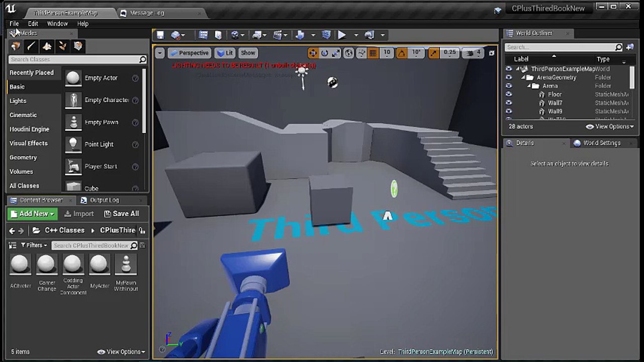644x362 pixels.
Task: Select the Geometry Editing mode icon
Action: pos(78,46)
